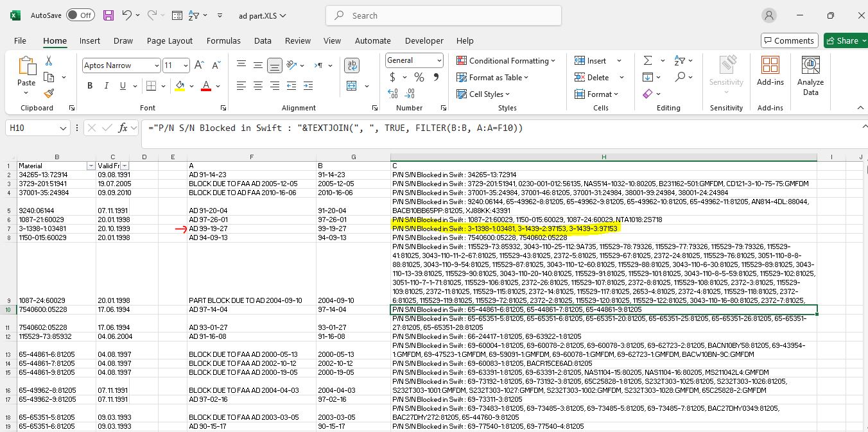
Task: Open the Material column filter dropdown
Action: [90, 166]
